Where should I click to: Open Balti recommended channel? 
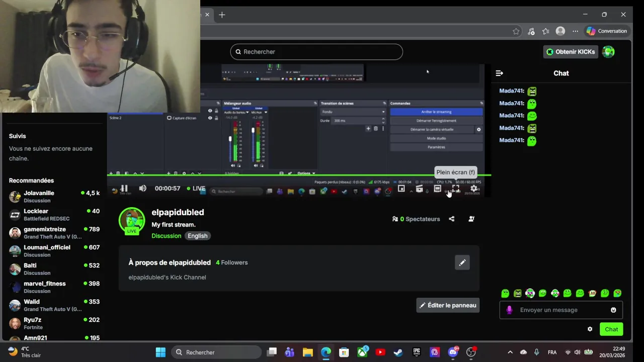tap(54, 269)
